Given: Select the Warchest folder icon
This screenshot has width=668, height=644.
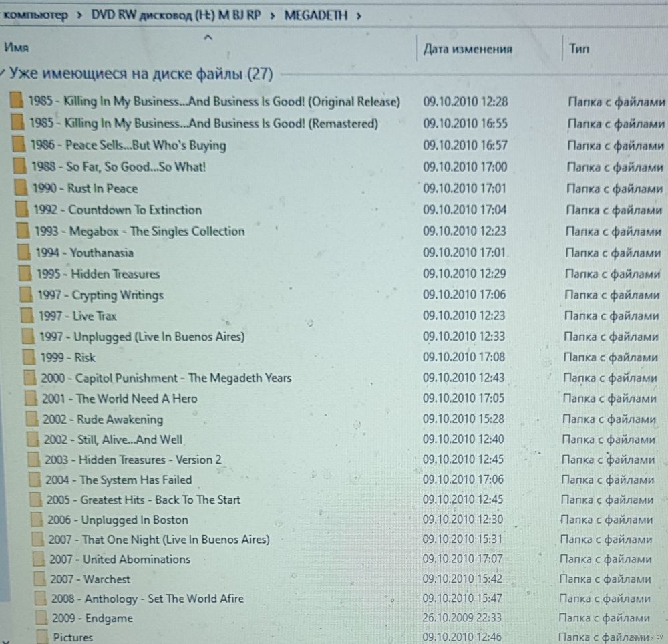Looking at the screenshot, I should pyautogui.click(x=39, y=579).
